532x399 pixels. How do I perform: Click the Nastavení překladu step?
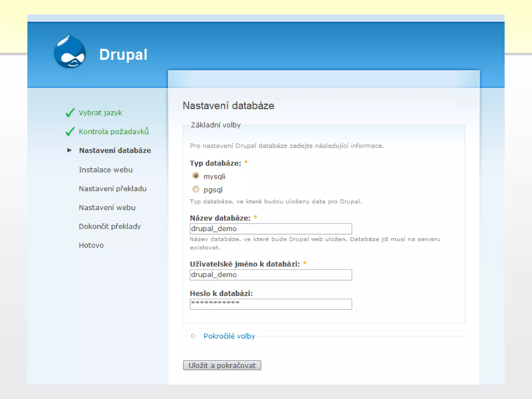113,189
